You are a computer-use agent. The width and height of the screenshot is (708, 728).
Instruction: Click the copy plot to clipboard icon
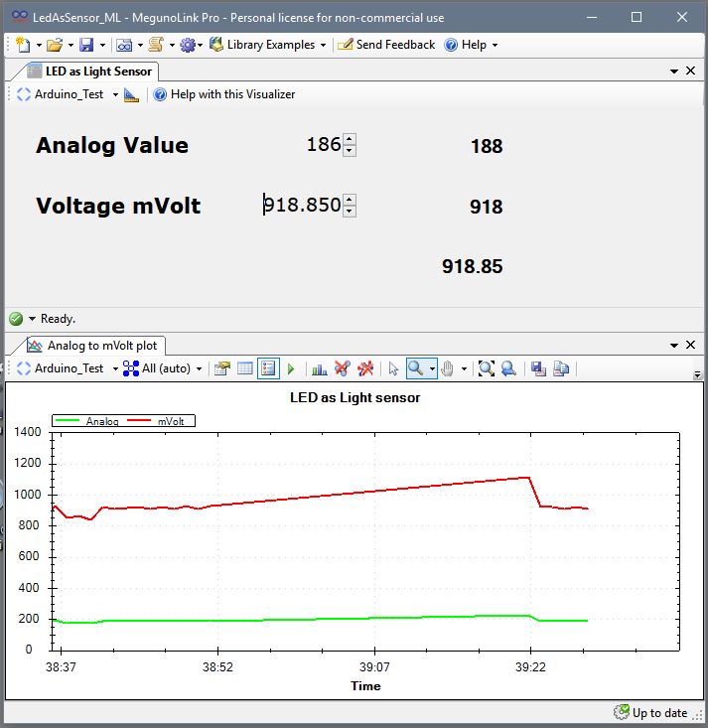pyautogui.click(x=561, y=369)
